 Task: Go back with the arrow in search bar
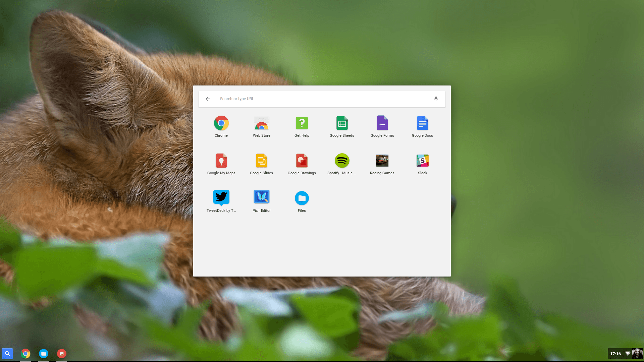tap(208, 99)
